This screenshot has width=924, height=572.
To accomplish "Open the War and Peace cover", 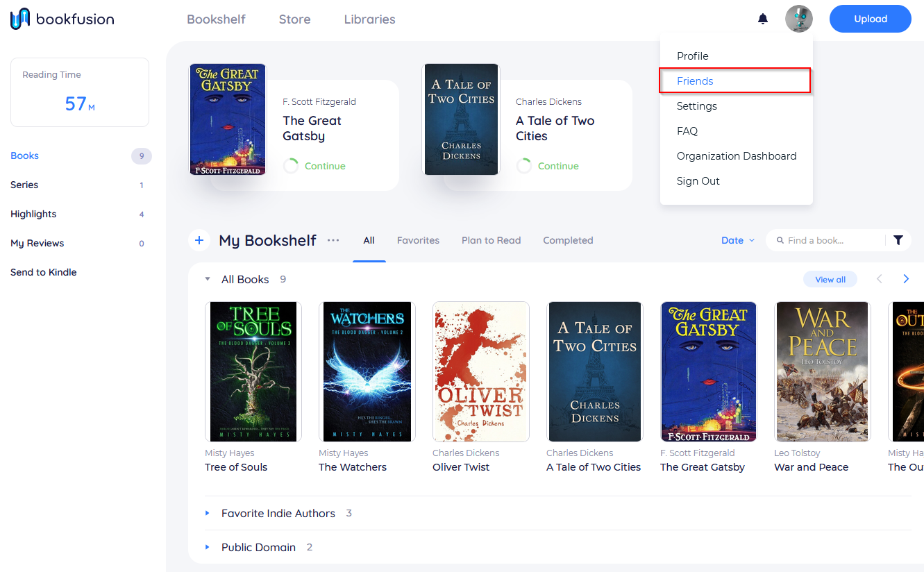I will pyautogui.click(x=823, y=371).
